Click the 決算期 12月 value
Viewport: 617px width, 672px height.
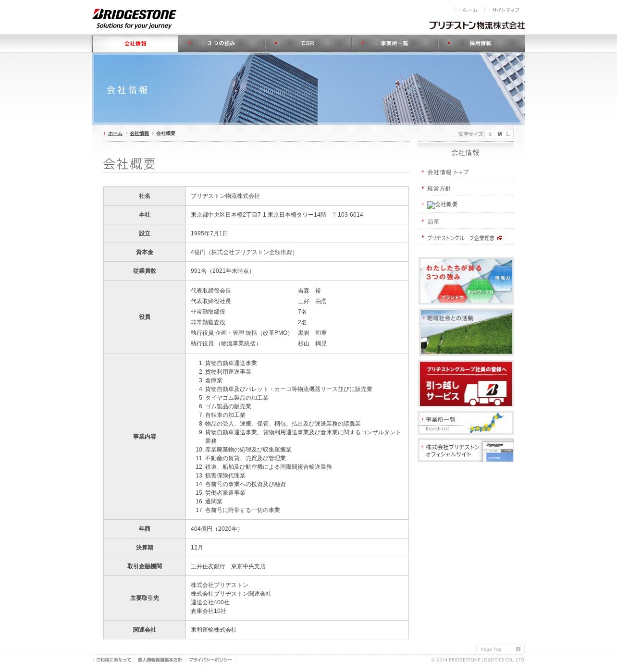tap(197, 548)
